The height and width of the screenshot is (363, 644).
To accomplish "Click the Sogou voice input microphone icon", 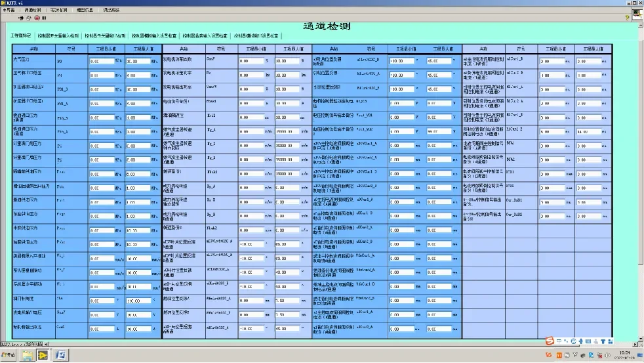I will click(x=581, y=341).
